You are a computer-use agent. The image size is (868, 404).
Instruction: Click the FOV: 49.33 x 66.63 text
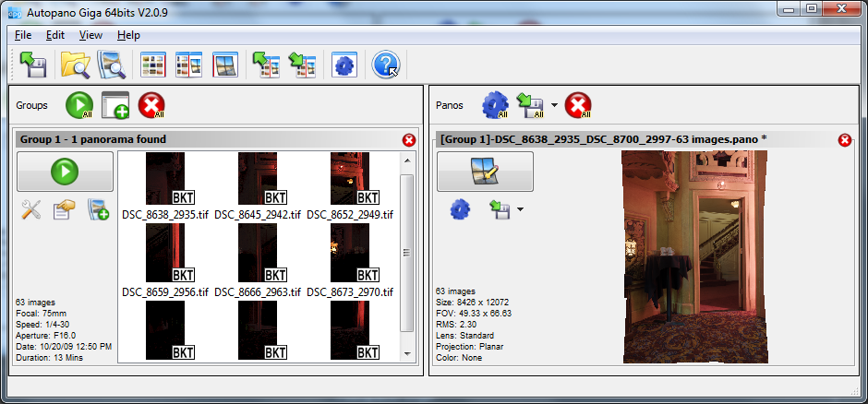click(x=474, y=314)
